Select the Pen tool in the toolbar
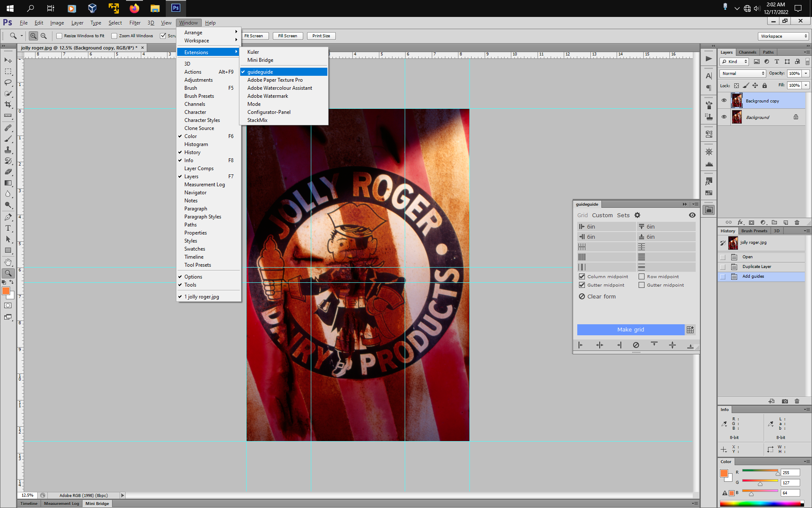The width and height of the screenshot is (812, 508). (8, 217)
